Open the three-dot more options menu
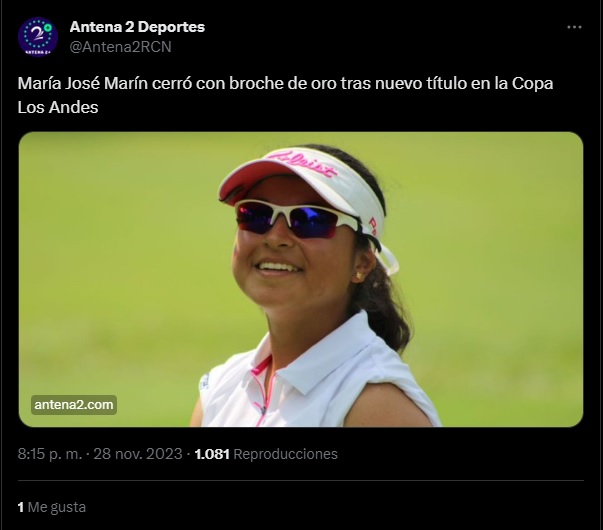 574,27
